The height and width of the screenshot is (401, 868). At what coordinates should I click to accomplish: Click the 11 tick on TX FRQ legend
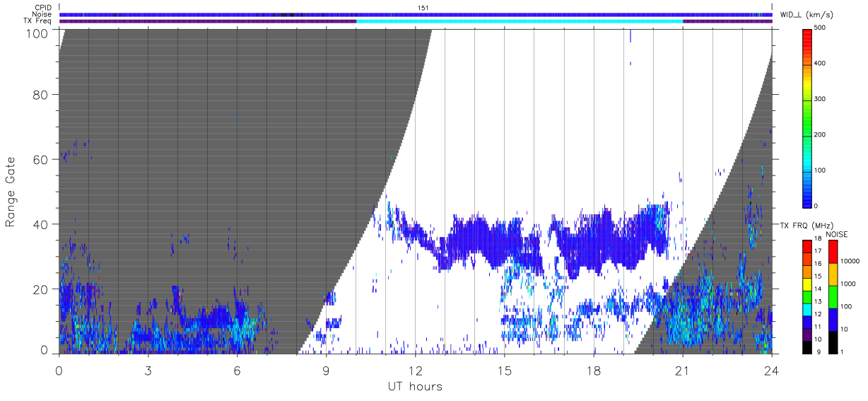tap(819, 327)
